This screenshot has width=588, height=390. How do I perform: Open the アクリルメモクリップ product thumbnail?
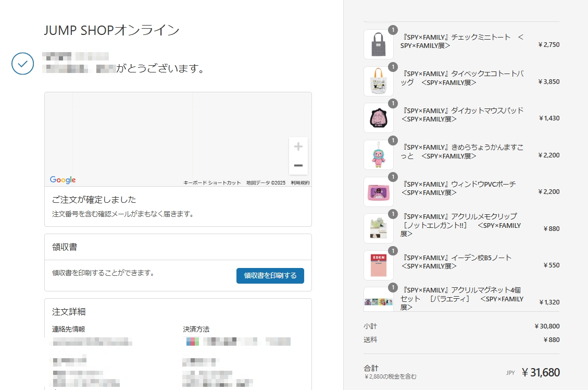(379, 228)
